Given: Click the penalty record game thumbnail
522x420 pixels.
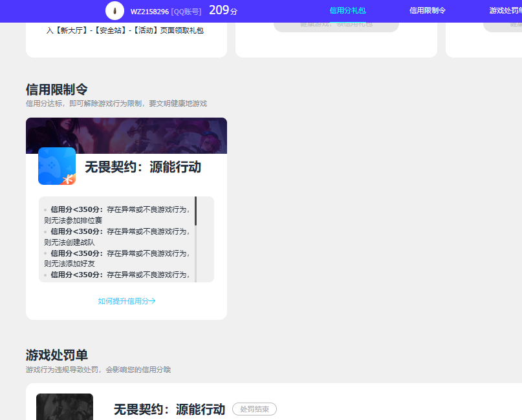Looking at the screenshot, I should pos(64,407).
